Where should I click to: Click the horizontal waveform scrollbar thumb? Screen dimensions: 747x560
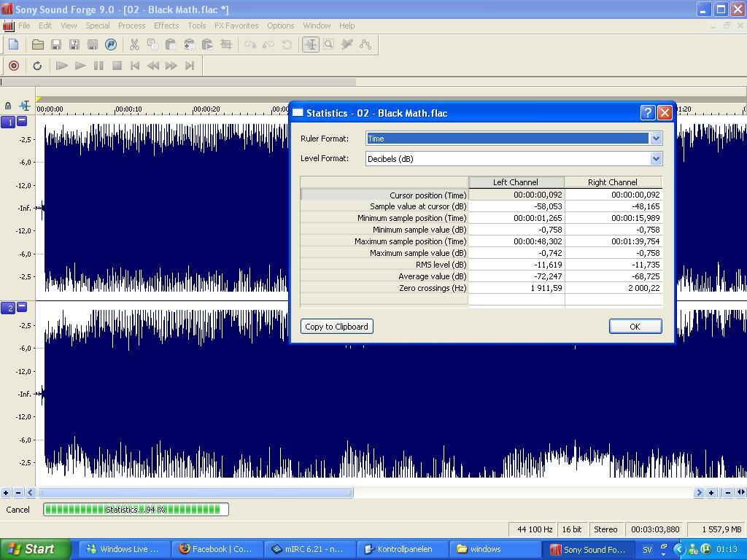tap(196, 493)
